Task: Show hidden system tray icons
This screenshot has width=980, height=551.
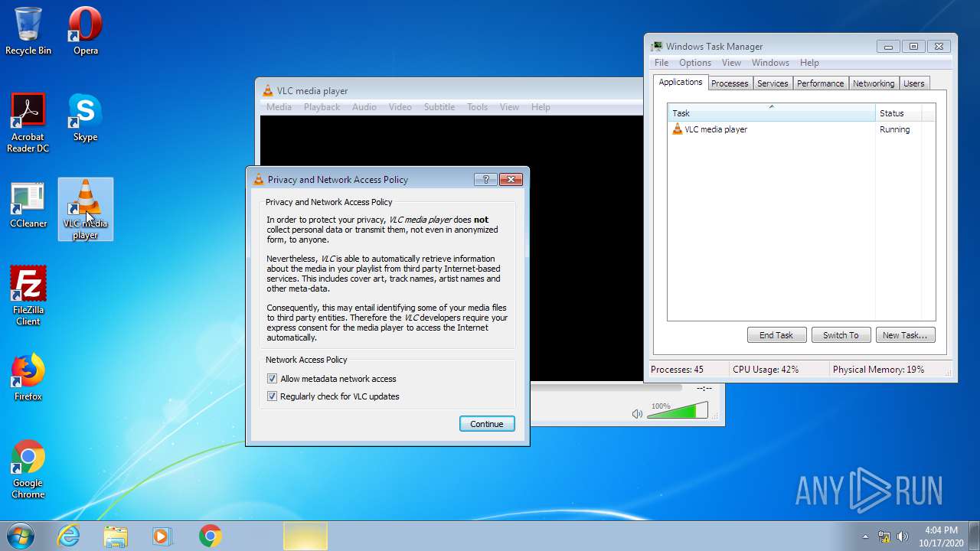Action: [x=865, y=536]
